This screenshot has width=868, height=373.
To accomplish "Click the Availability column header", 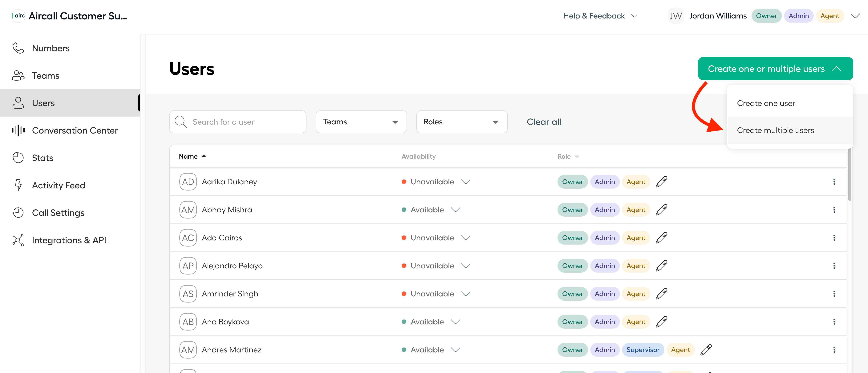I will click(x=419, y=157).
